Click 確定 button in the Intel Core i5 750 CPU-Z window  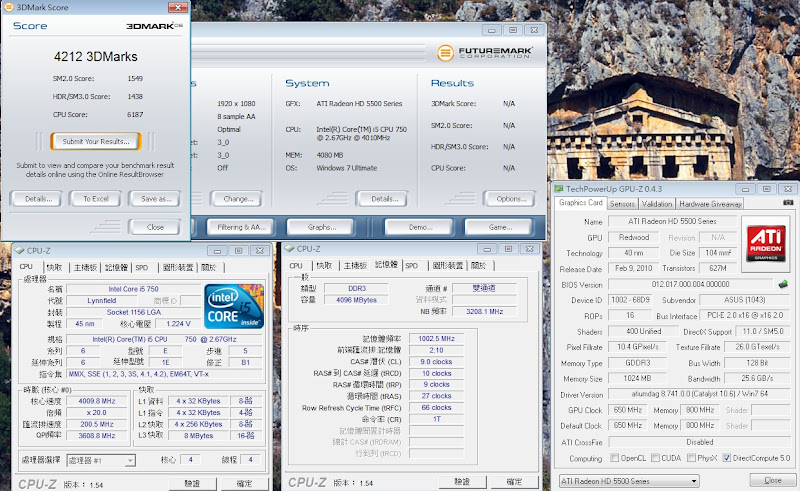[244, 483]
